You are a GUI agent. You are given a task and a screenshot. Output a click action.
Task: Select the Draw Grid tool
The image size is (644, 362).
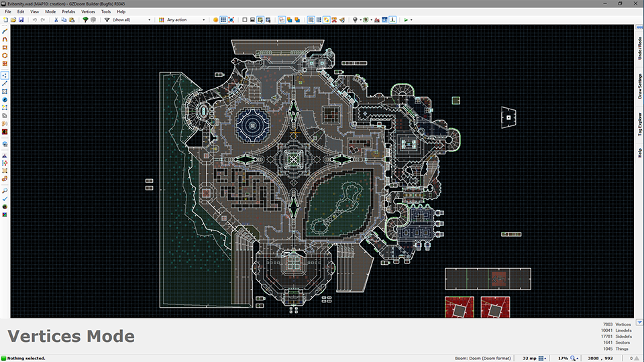[5, 64]
